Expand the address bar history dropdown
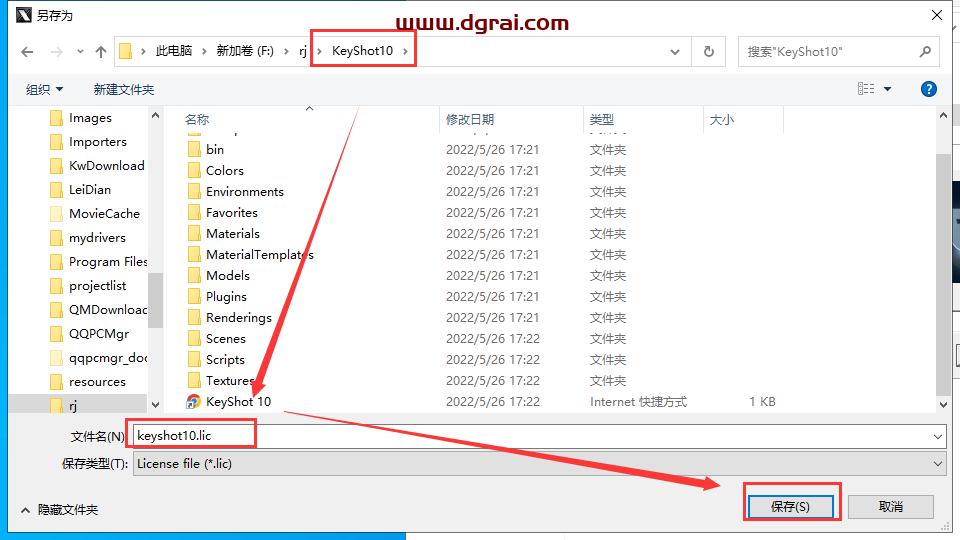 (x=676, y=51)
